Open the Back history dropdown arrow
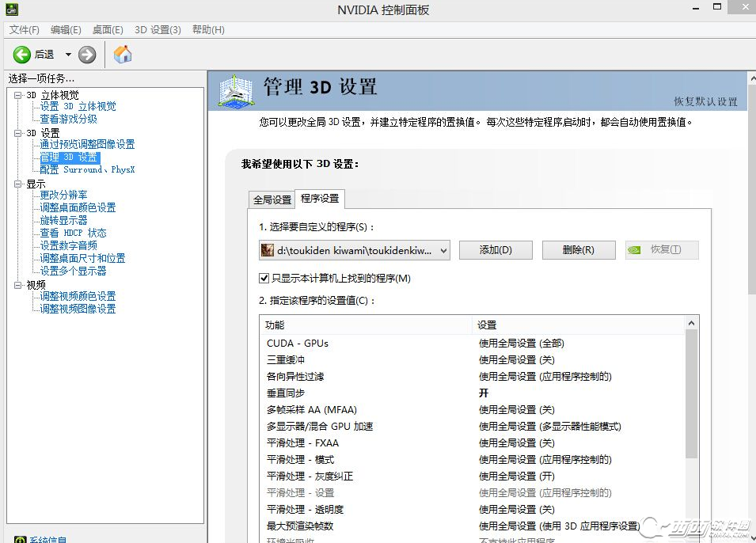 68,55
